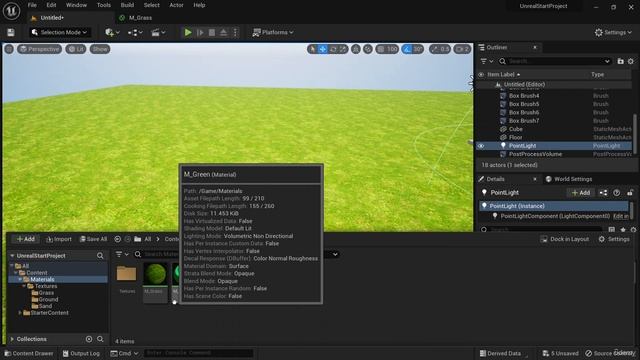
Task: Select Box Brush4 in the Outliner
Action: click(524, 96)
